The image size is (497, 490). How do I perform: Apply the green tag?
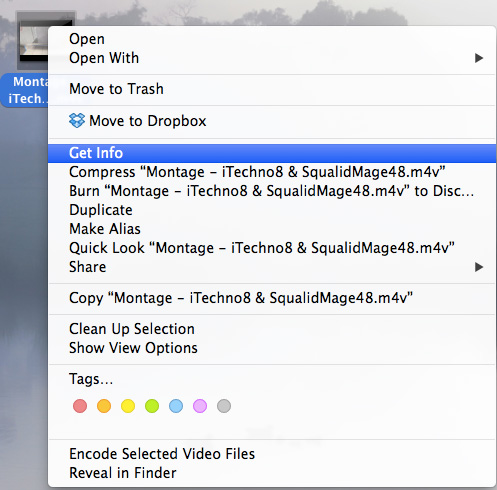tap(152, 406)
